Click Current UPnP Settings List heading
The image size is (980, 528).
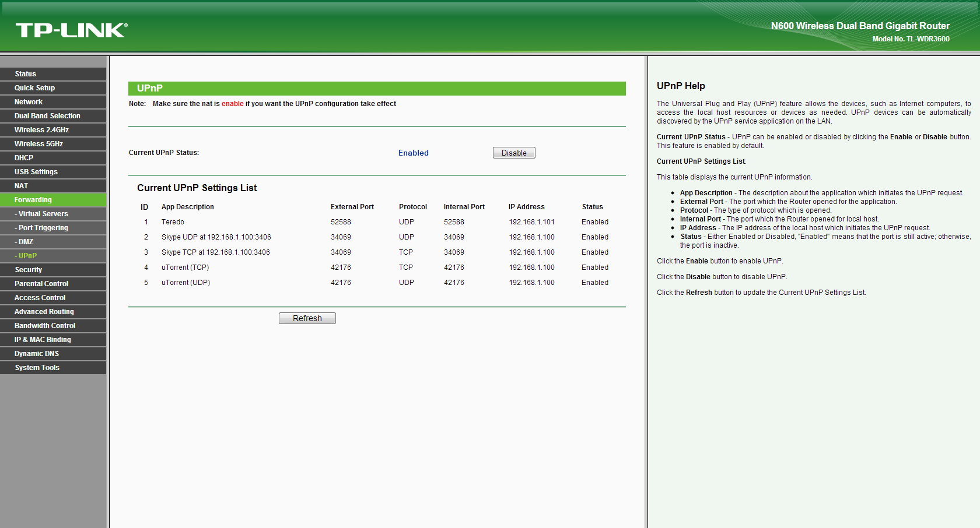point(197,188)
